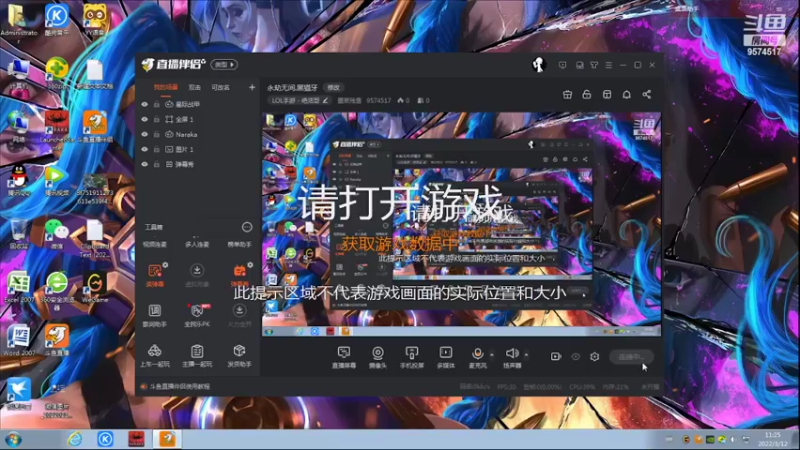Screen dimensions: 800x450
Task: Start recording with the camcorder icon
Action: point(556,357)
